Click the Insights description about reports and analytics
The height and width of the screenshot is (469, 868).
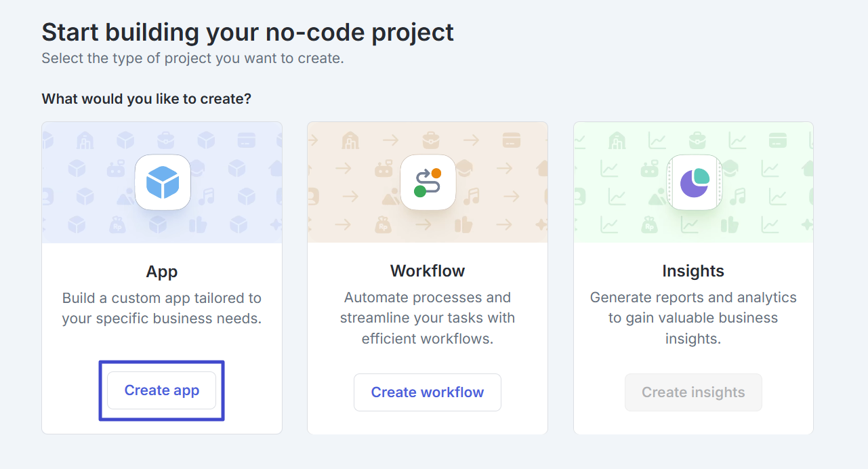tap(693, 318)
